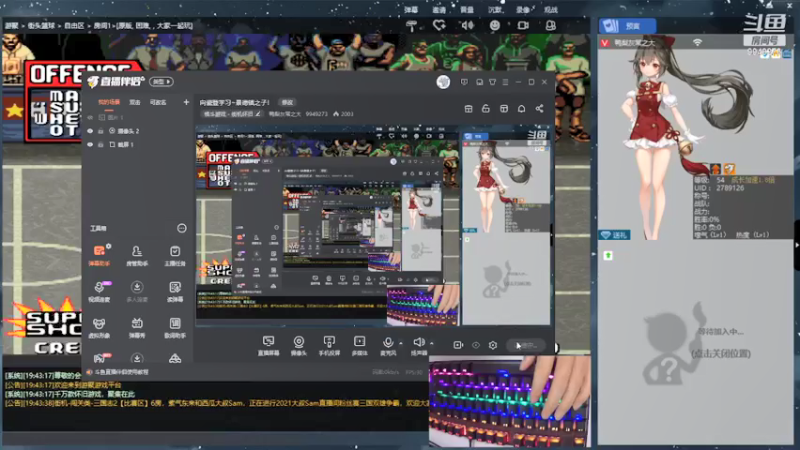Switch to the 我的场景 scene tab

[109, 103]
